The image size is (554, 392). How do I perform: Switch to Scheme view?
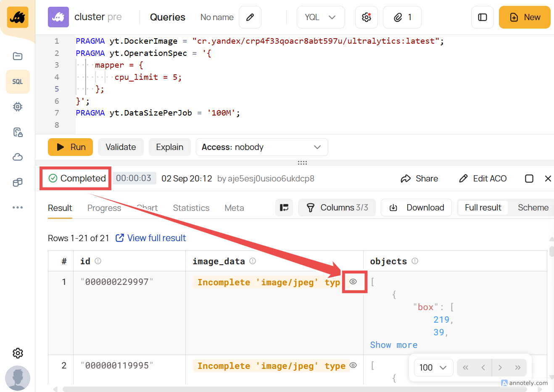click(533, 208)
